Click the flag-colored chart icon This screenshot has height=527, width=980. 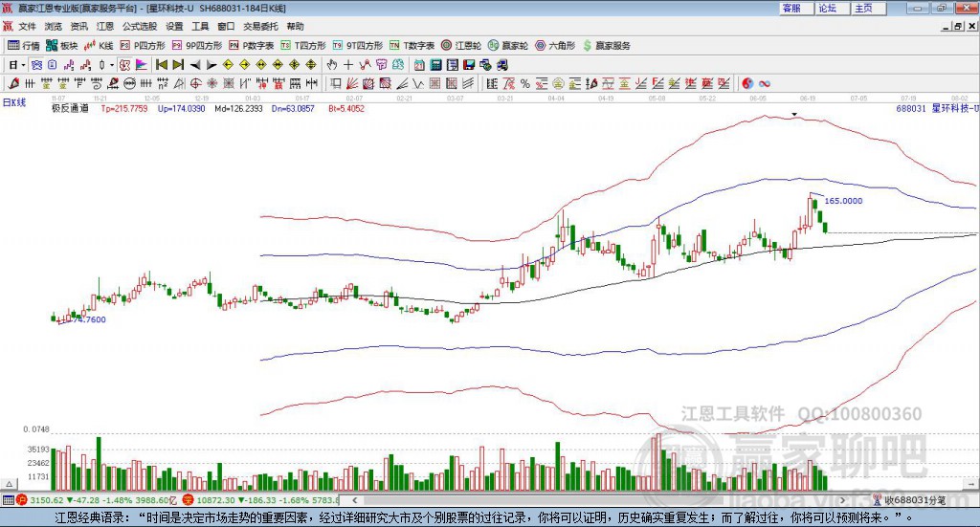(x=142, y=65)
